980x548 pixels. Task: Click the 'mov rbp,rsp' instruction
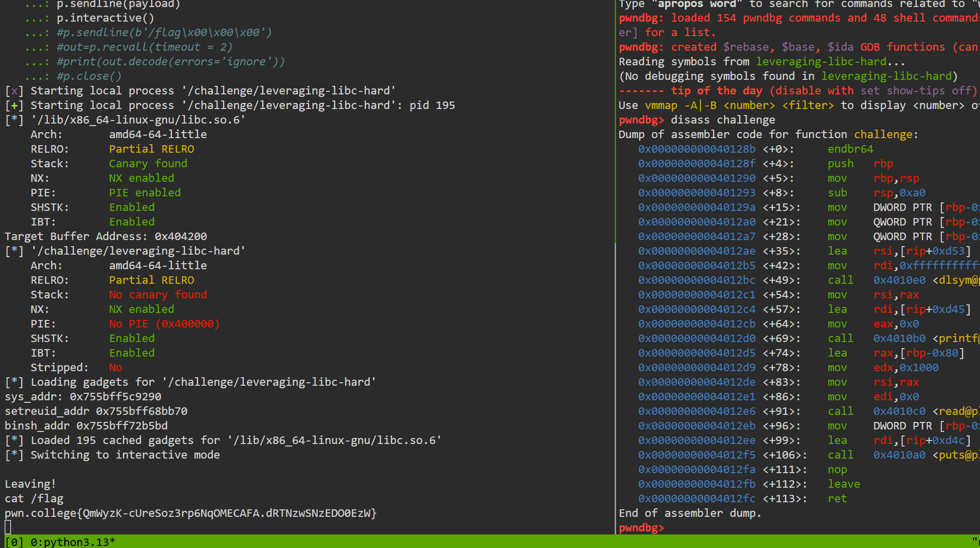873,178
